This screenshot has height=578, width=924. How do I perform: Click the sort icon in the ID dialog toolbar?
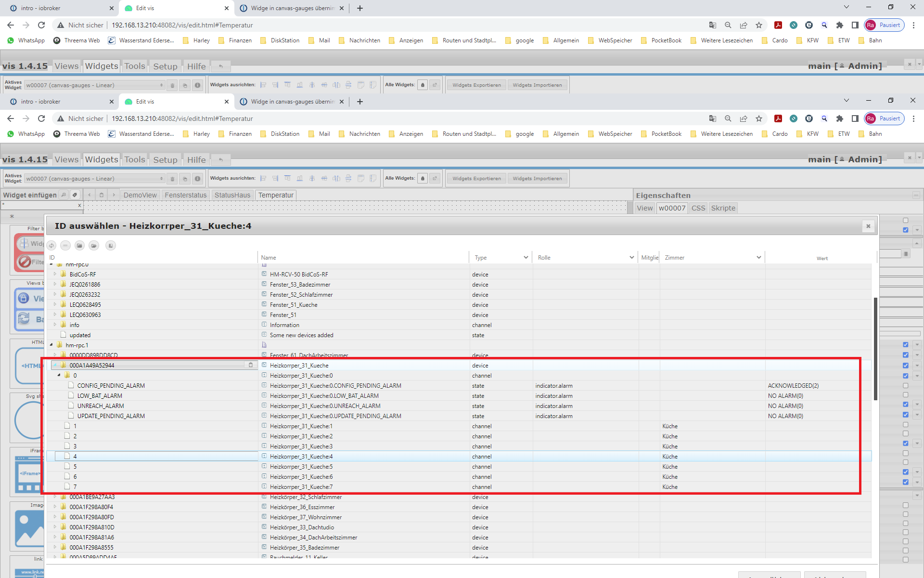[110, 246]
